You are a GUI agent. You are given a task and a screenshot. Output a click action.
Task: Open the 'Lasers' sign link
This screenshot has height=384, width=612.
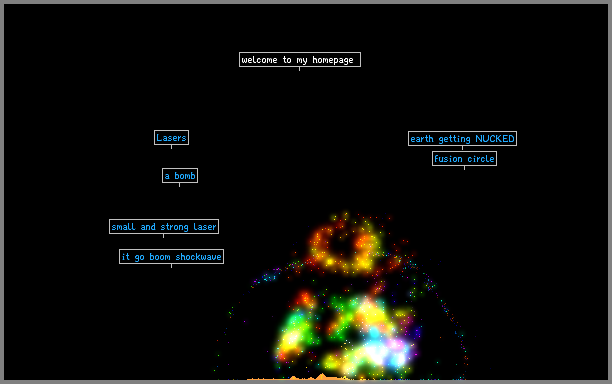click(171, 137)
